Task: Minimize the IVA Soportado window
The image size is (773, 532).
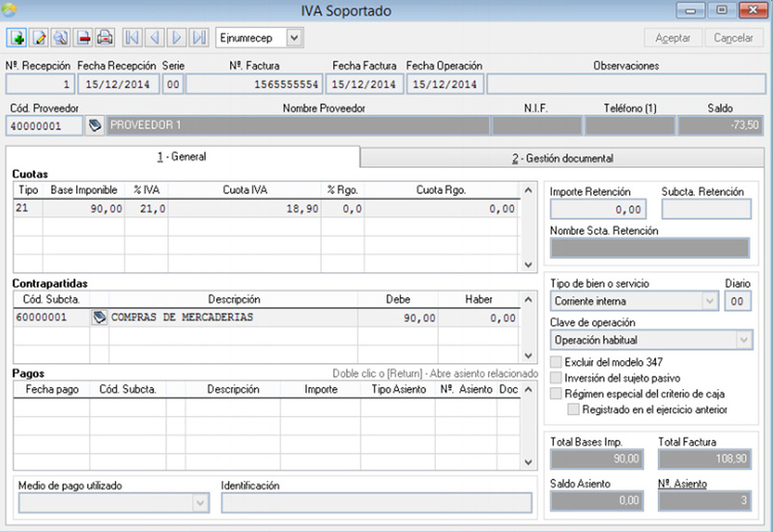Action: [691, 11]
